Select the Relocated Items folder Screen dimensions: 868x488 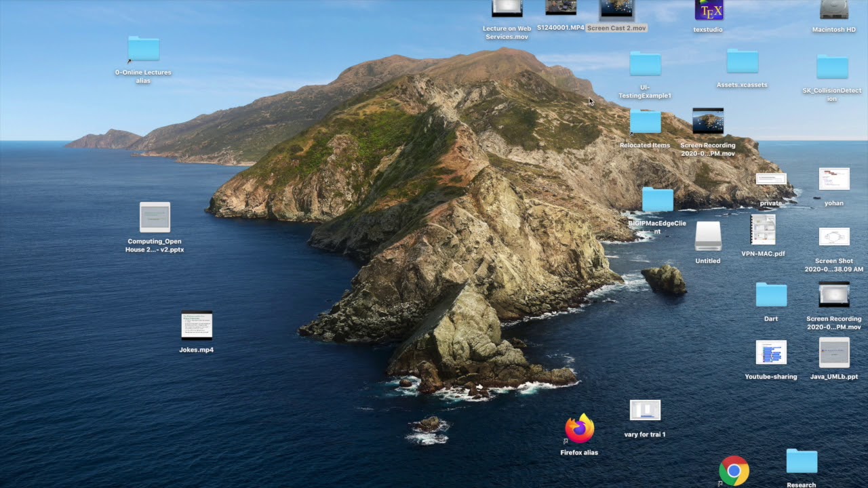[645, 122]
